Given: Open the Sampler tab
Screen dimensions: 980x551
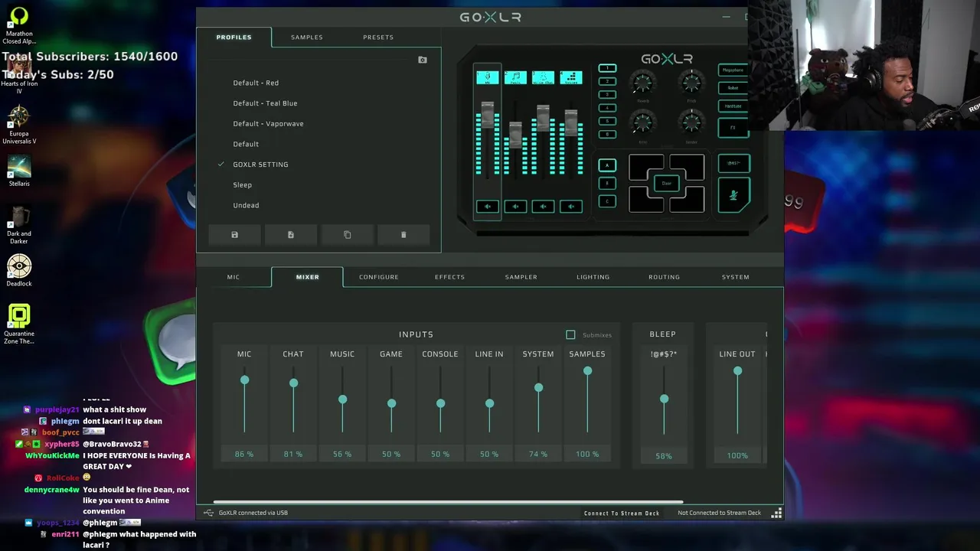Looking at the screenshot, I should [x=521, y=277].
